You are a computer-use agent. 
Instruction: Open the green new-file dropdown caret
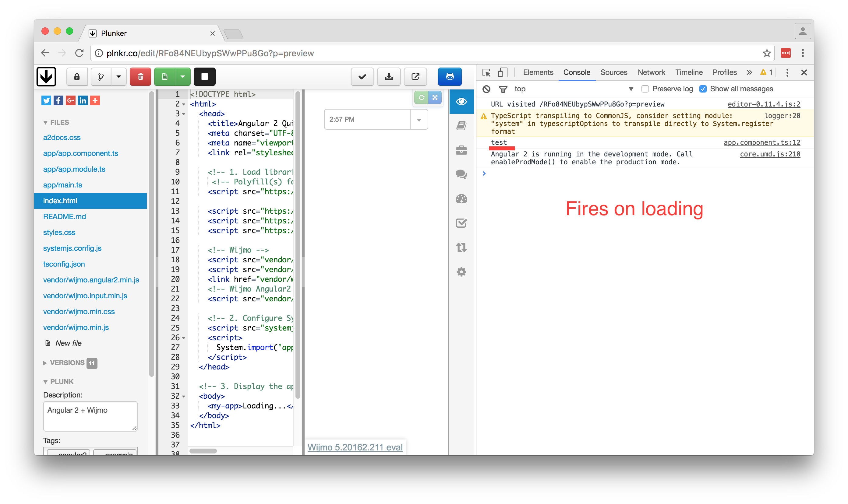pos(183,77)
